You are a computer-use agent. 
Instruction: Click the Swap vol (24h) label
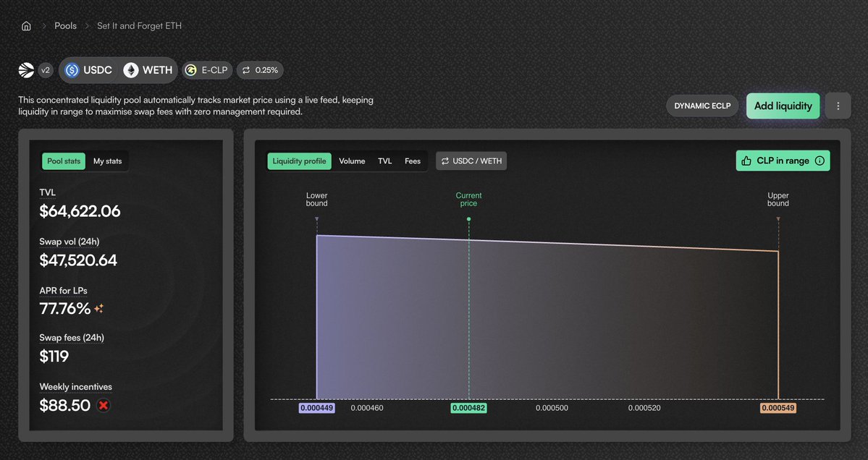coord(69,242)
